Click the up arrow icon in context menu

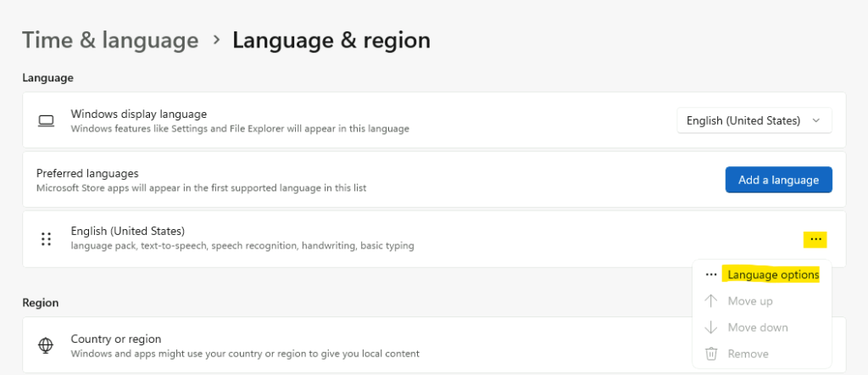click(711, 301)
